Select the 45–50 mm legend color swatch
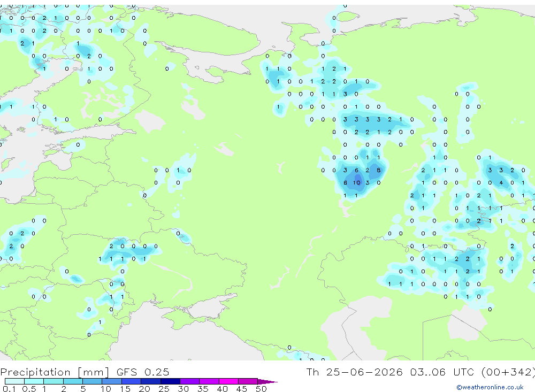The height and width of the screenshot is (392, 535). (x=248, y=381)
